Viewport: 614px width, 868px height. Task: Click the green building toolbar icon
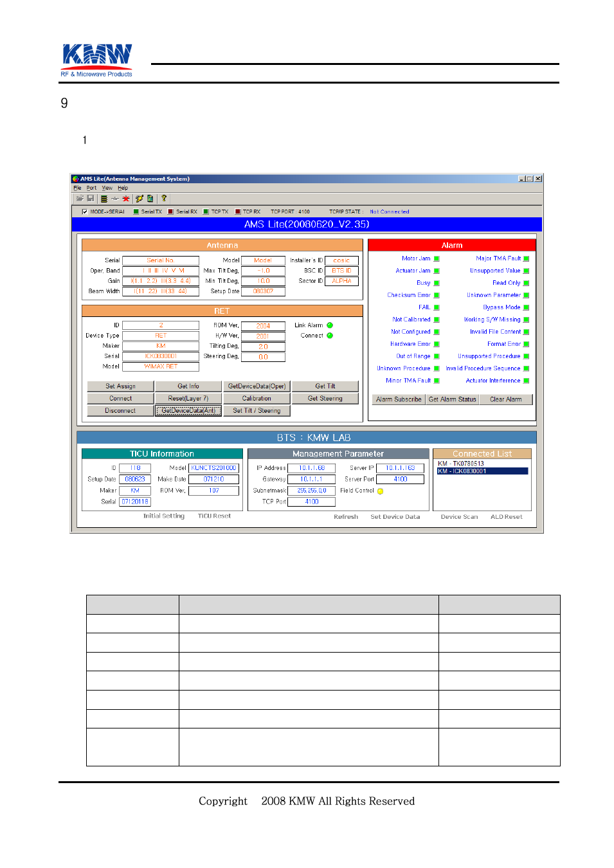pyautogui.click(x=150, y=199)
